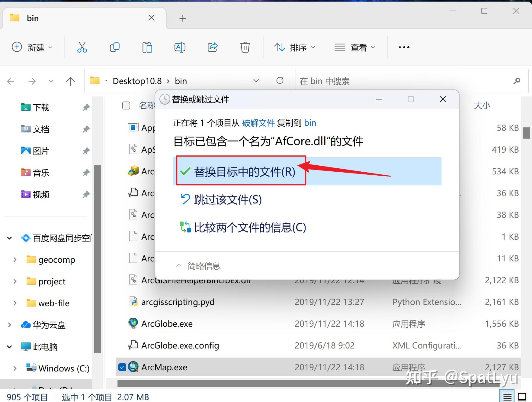Minimize the Replace or Skip Files dialog
Screen dimensions: 532x402
click(379, 99)
